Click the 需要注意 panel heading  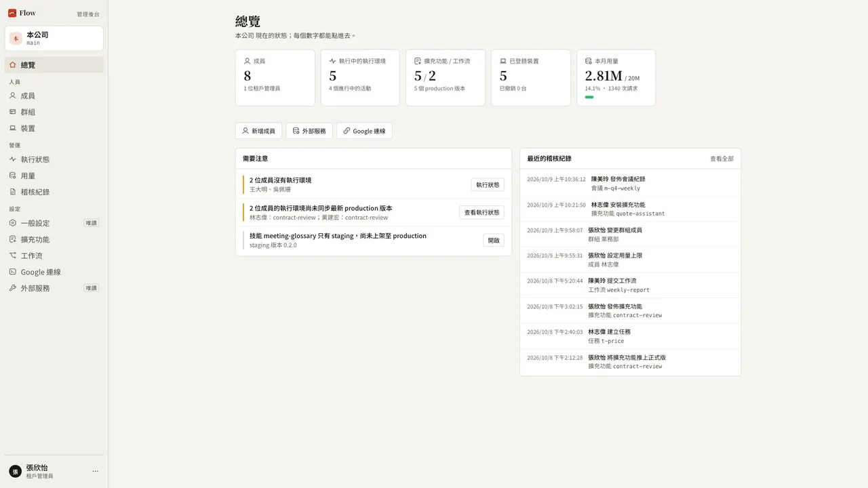[x=255, y=159]
